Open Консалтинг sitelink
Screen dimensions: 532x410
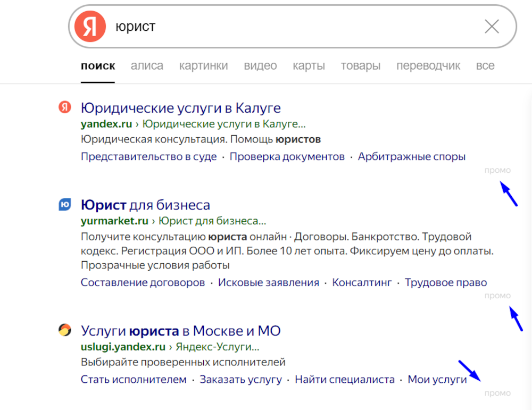click(362, 282)
